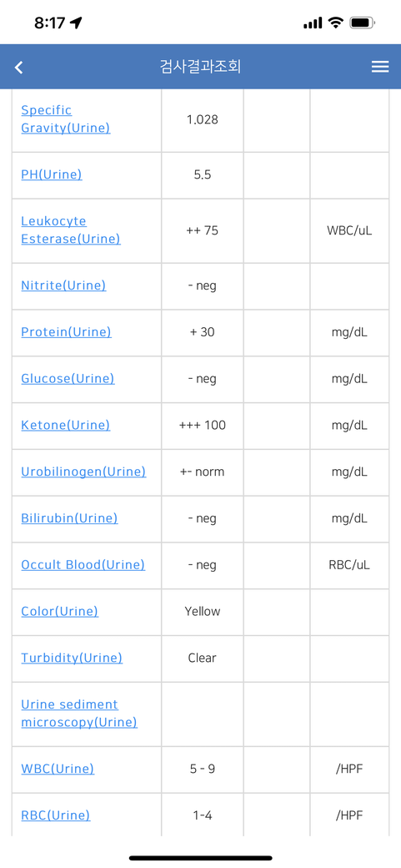The width and height of the screenshot is (401, 868).
Task: Open the Urobilinogen(Urine) link
Action: point(83,472)
